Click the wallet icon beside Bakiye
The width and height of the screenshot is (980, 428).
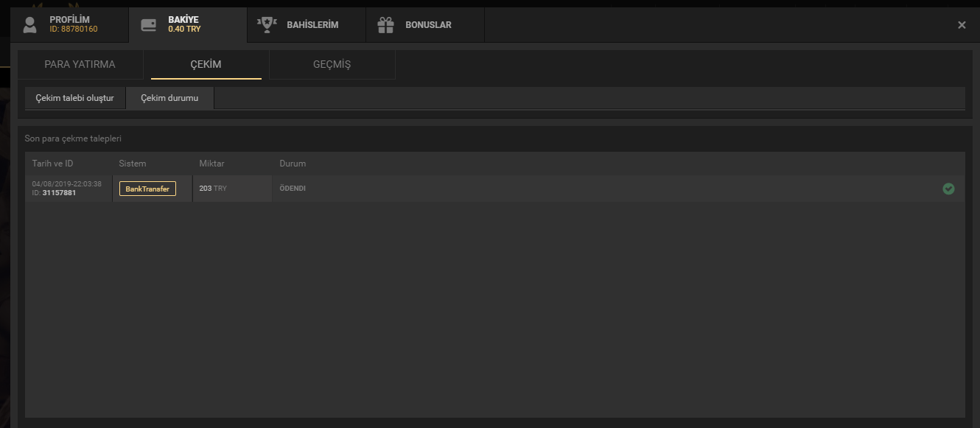click(148, 25)
